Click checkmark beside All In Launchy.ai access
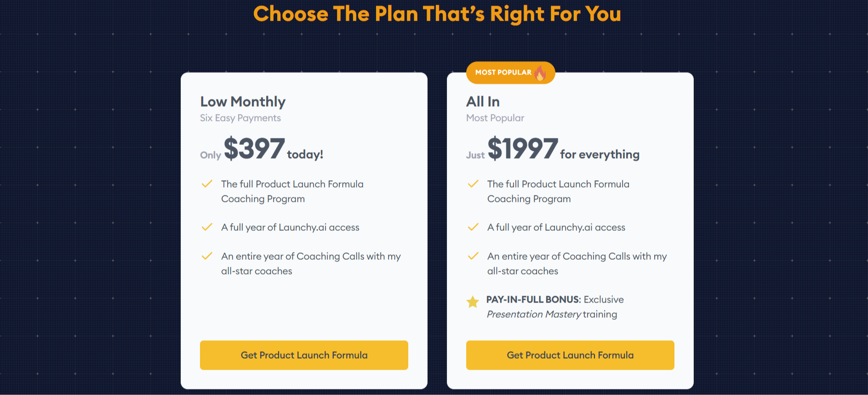Viewport: 868px width, 395px height. click(x=473, y=227)
